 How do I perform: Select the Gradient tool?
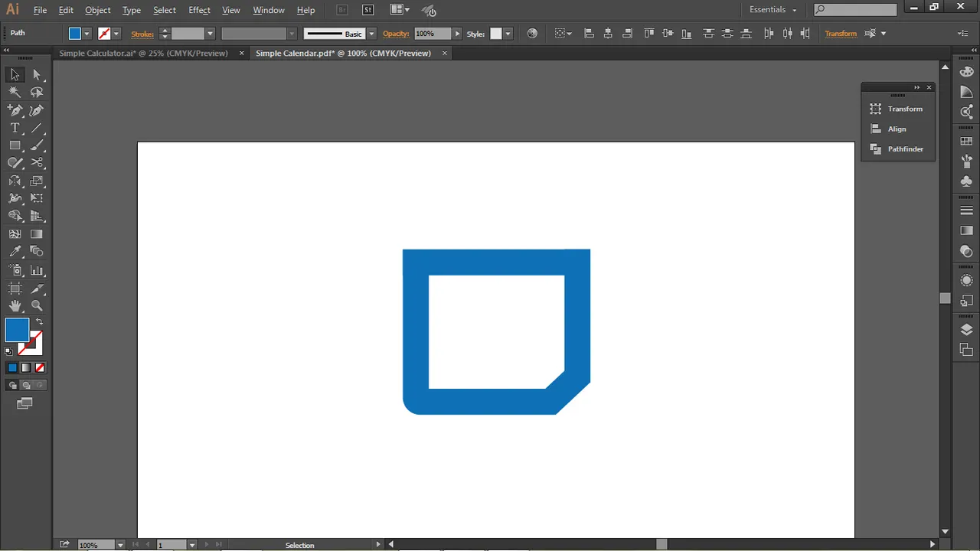pyautogui.click(x=37, y=234)
